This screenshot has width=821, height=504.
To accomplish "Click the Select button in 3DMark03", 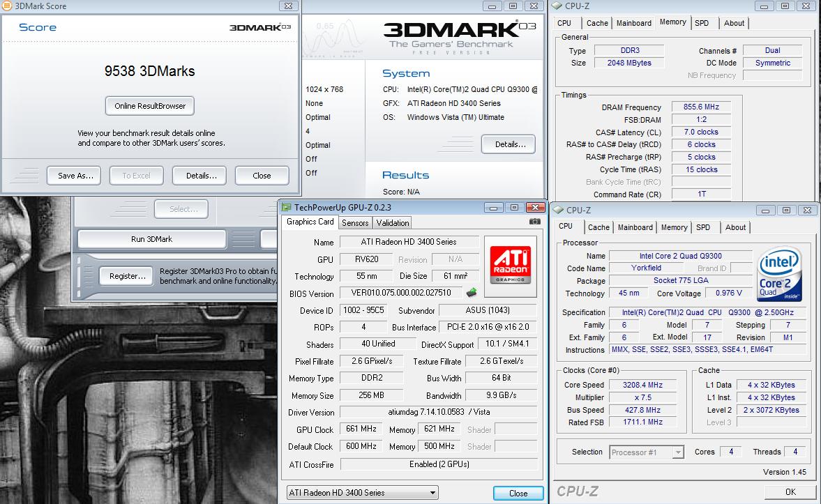I will click(x=181, y=209).
